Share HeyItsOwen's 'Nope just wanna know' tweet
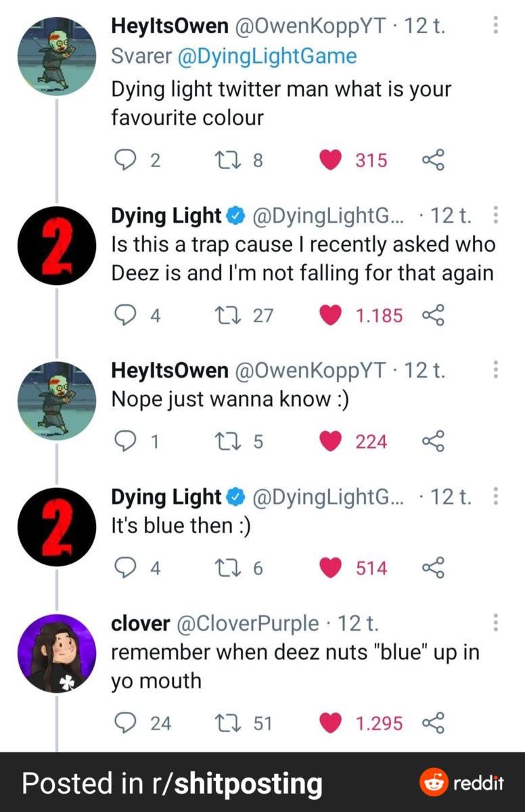This screenshot has width=525, height=812. 432,442
